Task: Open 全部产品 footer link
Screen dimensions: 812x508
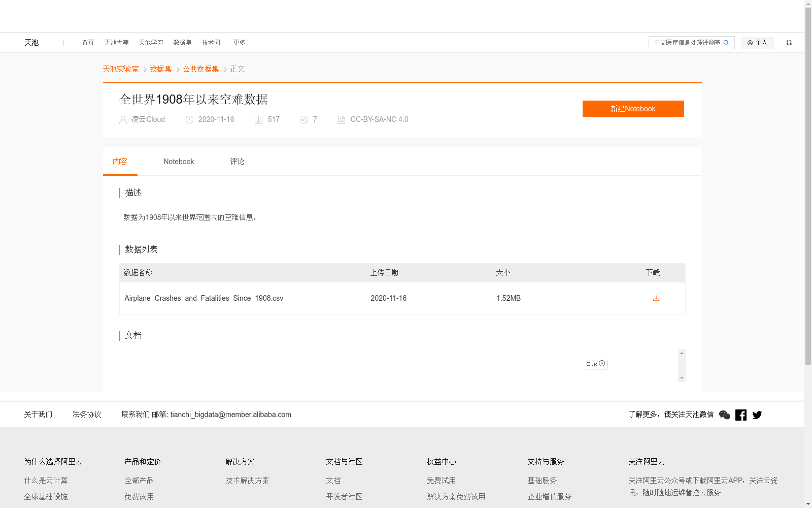Action: tap(139, 481)
